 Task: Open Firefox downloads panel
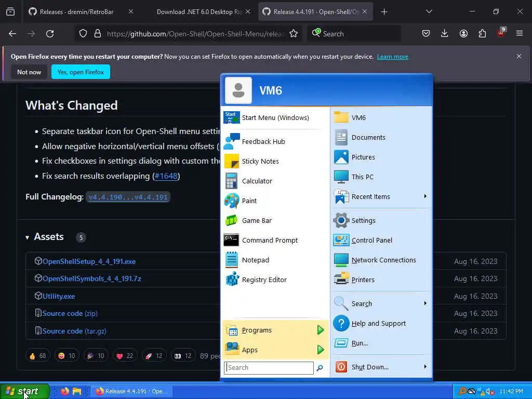coord(445,33)
